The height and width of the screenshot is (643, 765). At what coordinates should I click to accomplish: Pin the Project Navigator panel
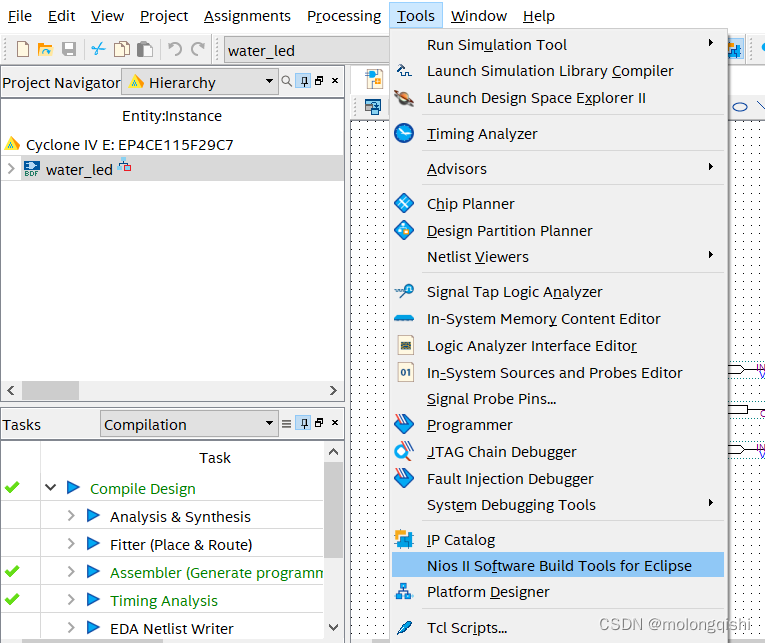pyautogui.click(x=303, y=81)
